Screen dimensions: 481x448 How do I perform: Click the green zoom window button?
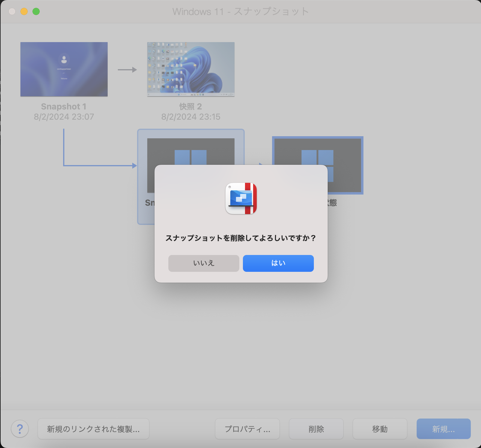pyautogui.click(x=36, y=11)
